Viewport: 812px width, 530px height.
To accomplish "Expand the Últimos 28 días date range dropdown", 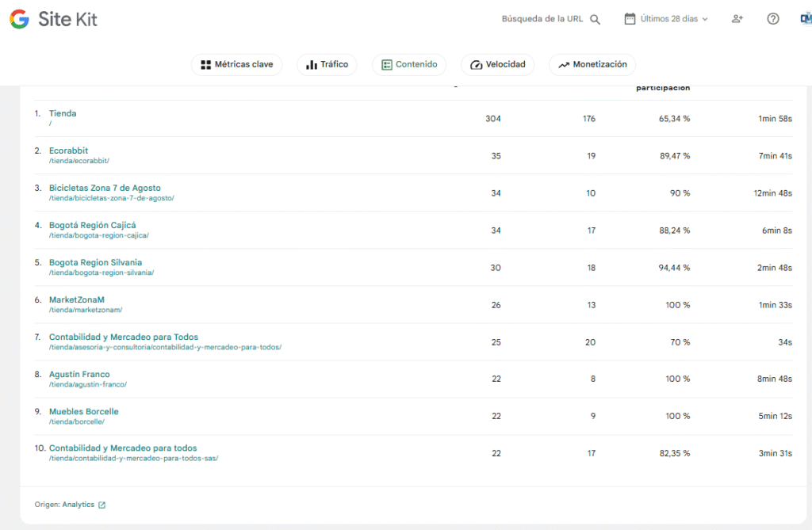I will tap(666, 19).
